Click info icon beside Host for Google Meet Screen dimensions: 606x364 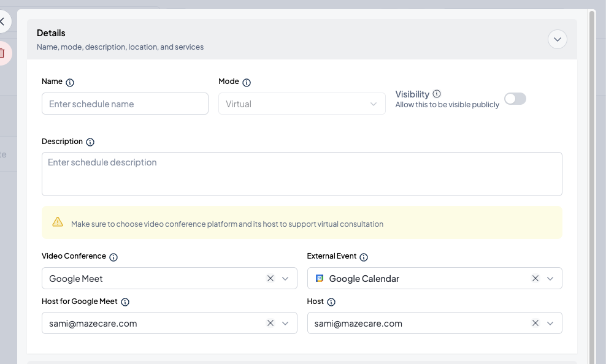tap(125, 302)
